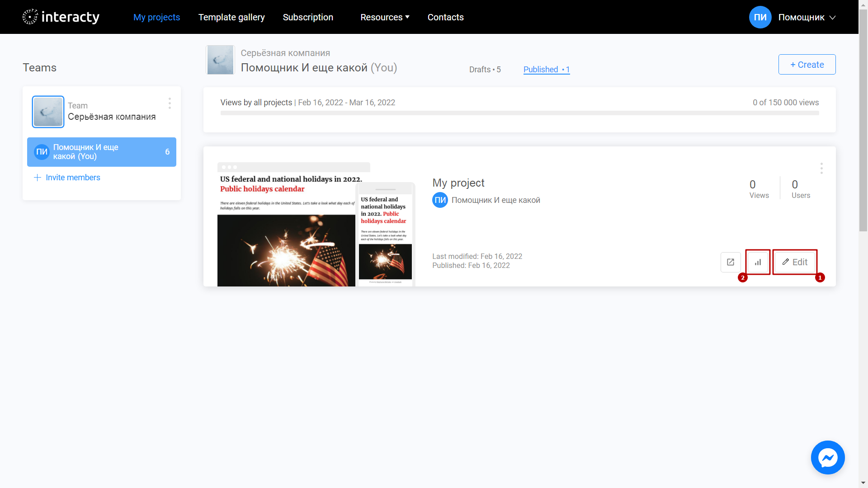Screen dimensions: 868x488
Task: Toggle to Published projects view
Action: click(x=546, y=69)
